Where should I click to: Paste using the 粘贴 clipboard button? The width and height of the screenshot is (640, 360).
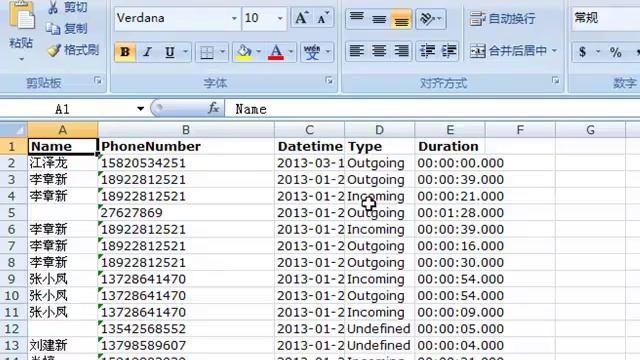(x=21, y=24)
